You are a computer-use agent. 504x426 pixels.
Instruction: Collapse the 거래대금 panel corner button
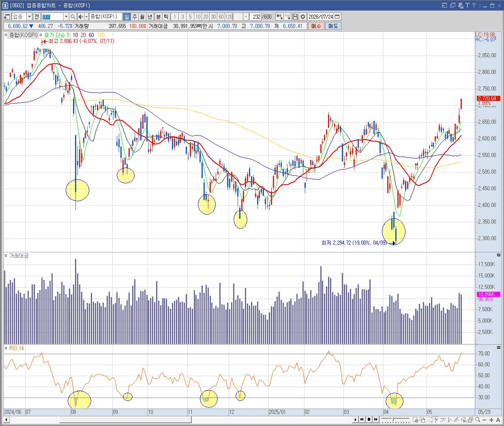point(499,255)
